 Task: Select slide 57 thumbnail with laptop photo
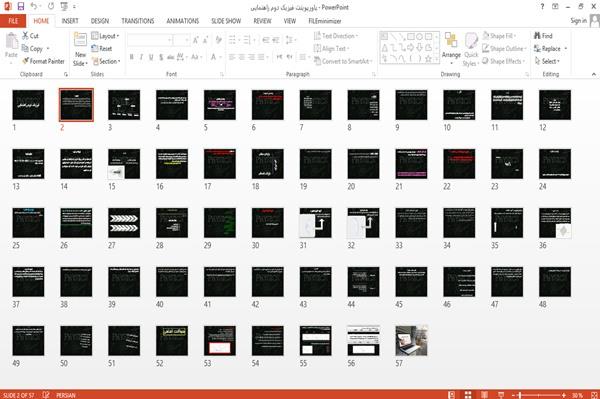tap(411, 340)
